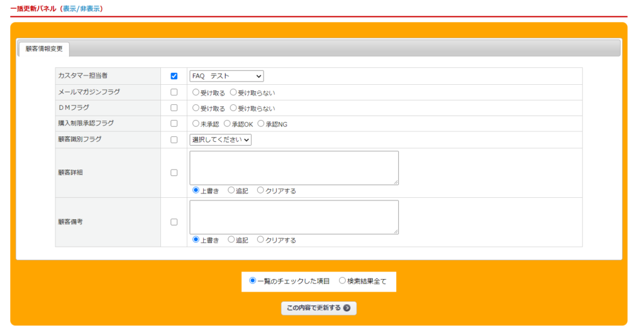This screenshot has width=644, height=333.
Task: Check the 購入制限承認フラグ checkbox
Action: [x=174, y=124]
